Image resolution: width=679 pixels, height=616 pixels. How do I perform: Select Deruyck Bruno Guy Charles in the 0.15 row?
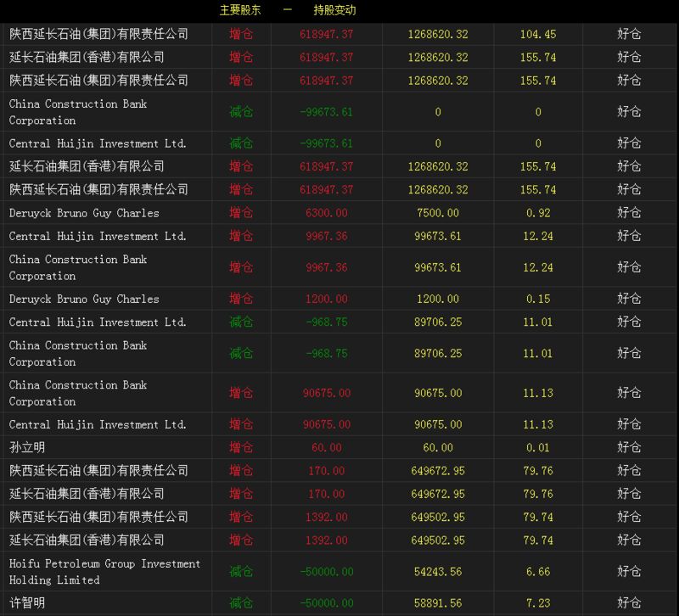84,300
